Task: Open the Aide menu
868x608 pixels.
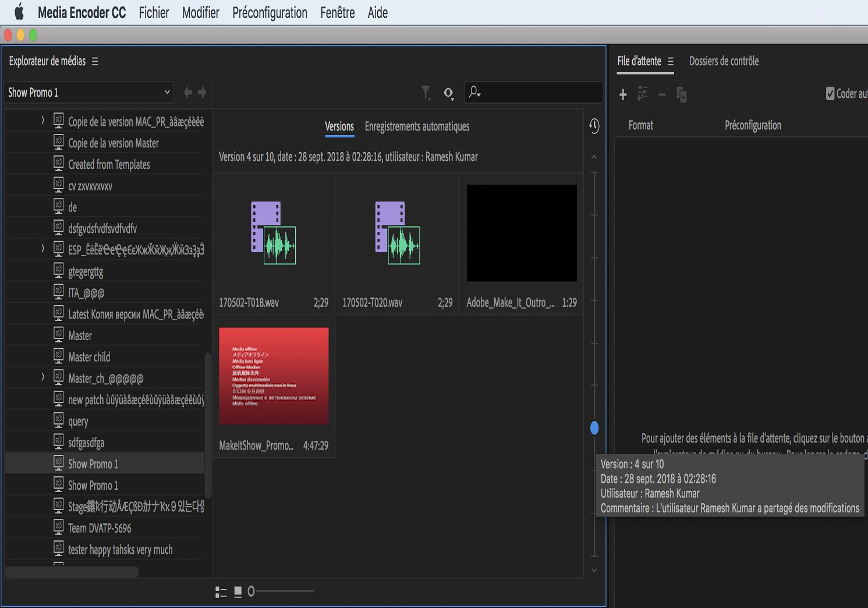Action: coord(378,13)
